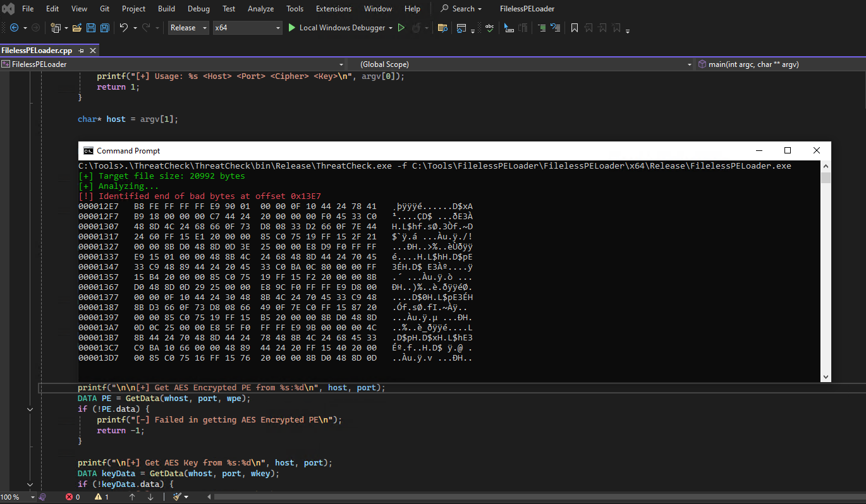
Task: Switch to the FilelessPELoader.cpp tab
Action: (x=37, y=51)
